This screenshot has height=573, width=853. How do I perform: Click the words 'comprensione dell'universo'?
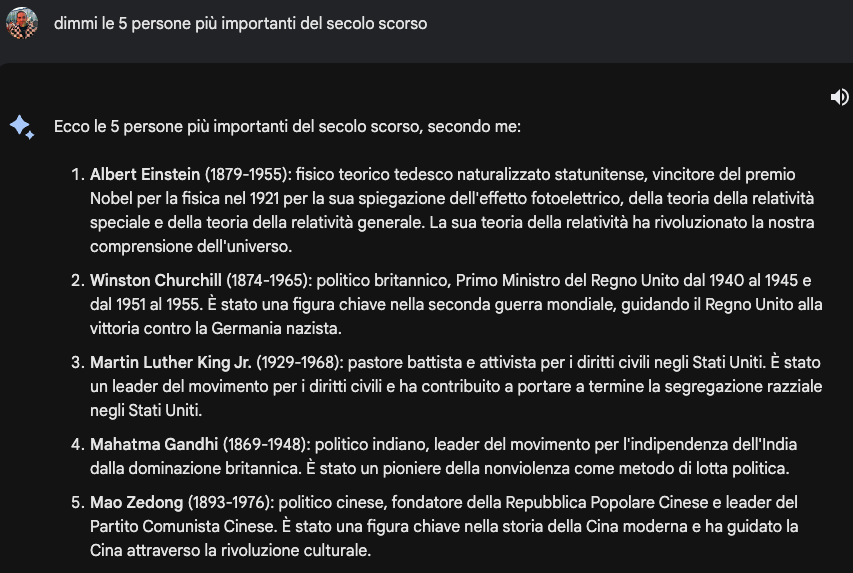(x=191, y=247)
